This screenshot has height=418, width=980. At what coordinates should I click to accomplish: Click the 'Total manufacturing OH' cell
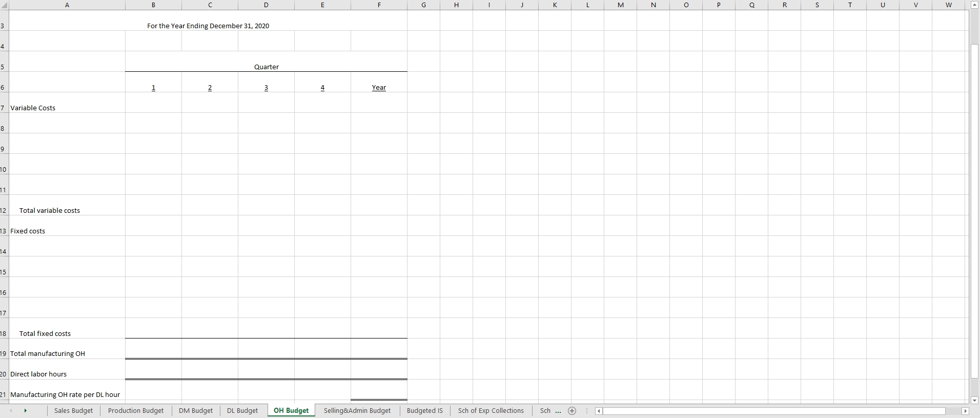(67, 349)
